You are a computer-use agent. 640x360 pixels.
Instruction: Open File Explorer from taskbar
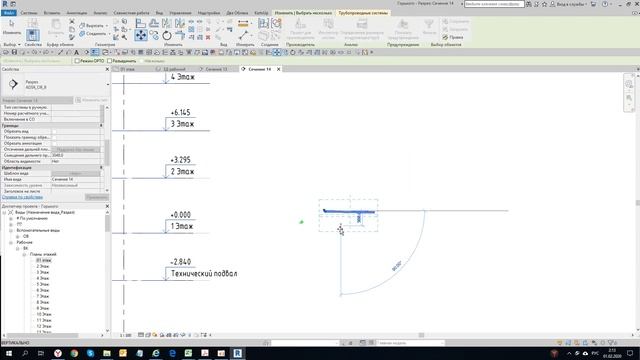click(x=107, y=353)
